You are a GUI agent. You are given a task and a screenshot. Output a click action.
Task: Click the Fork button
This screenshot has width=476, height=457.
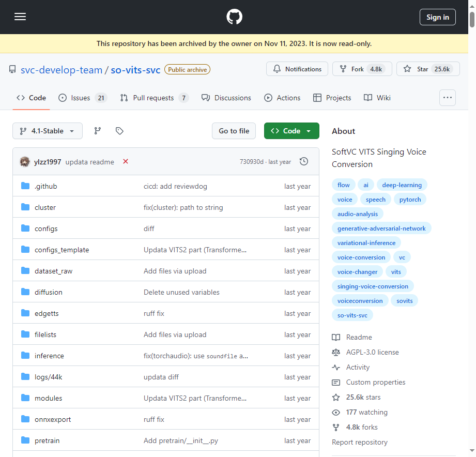[x=362, y=69]
